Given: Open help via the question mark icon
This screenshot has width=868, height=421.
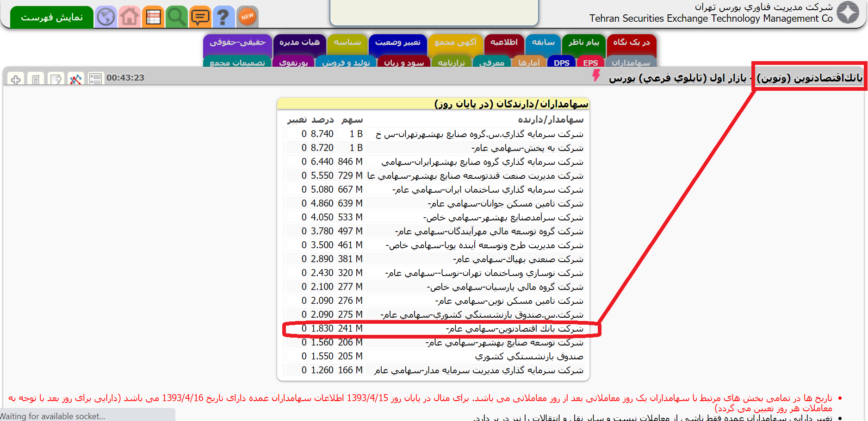Looking at the screenshot, I should 223,17.
